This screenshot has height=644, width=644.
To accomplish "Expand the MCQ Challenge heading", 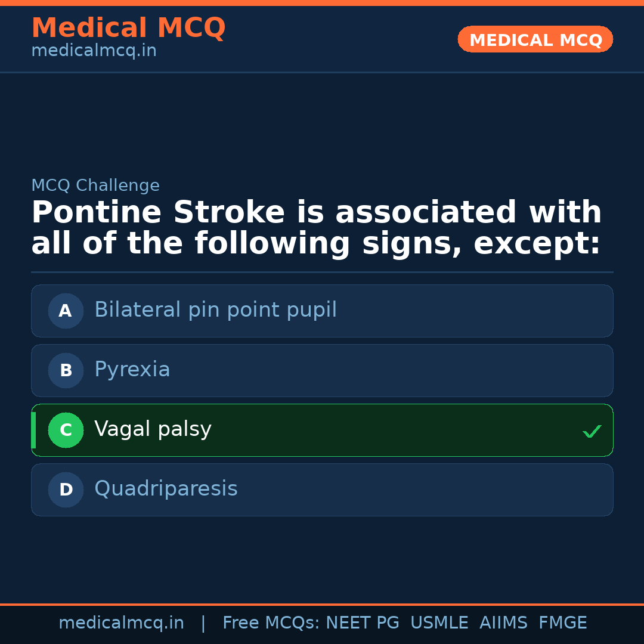I will 95,185.
